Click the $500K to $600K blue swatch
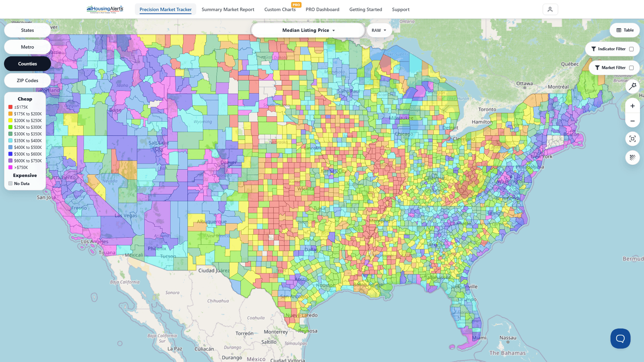Image resolution: width=644 pixels, height=362 pixels. [10, 154]
